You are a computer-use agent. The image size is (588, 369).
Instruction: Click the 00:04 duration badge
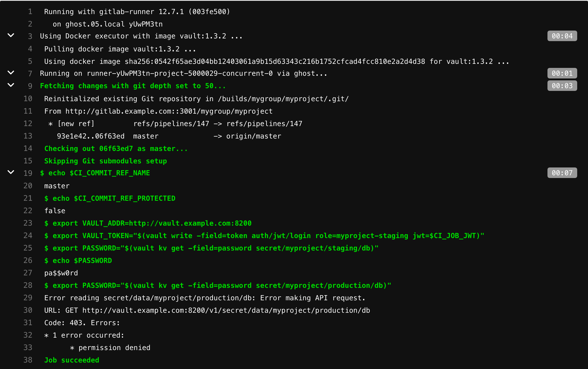[x=562, y=35]
